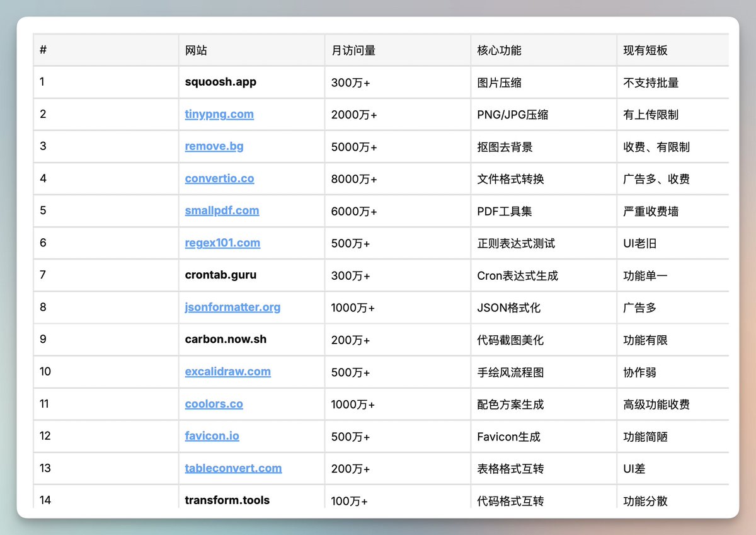Click the 功能单一 cell

(673, 275)
